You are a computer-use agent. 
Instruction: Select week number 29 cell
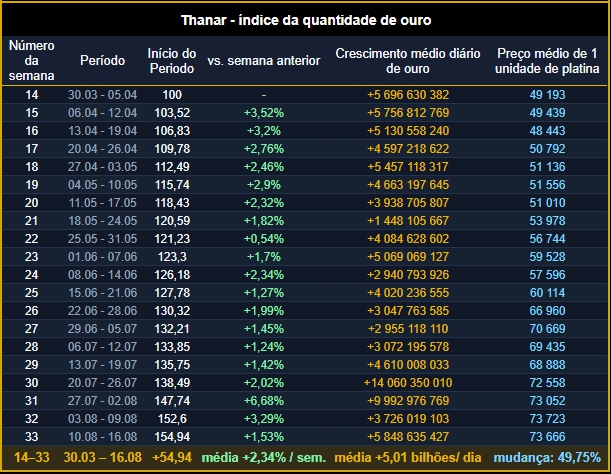(32, 364)
